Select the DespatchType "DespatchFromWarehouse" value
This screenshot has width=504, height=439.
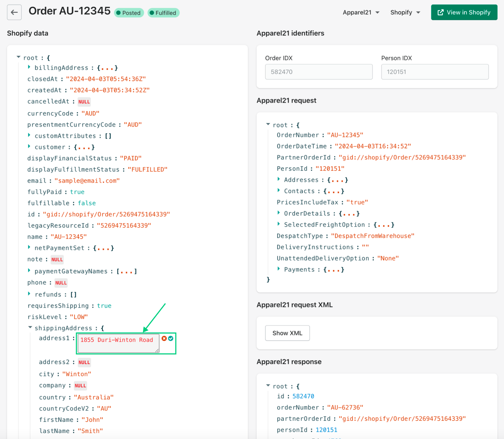click(x=372, y=236)
